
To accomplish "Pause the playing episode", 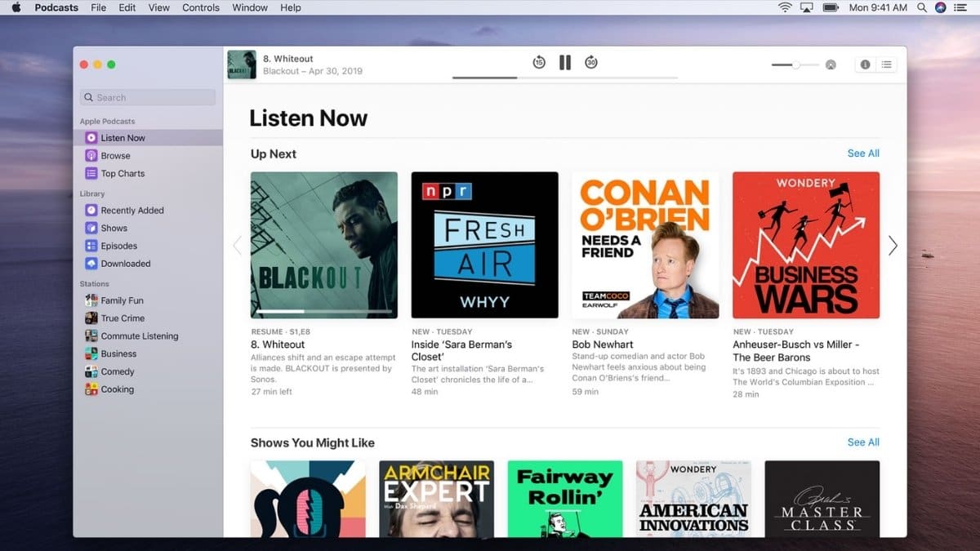I will pyautogui.click(x=565, y=63).
